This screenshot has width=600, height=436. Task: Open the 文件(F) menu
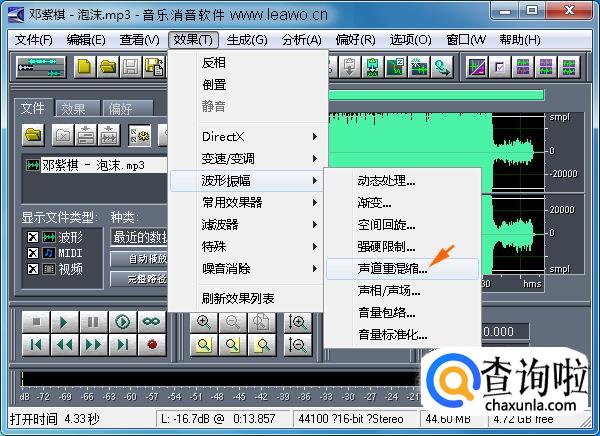click(x=33, y=40)
